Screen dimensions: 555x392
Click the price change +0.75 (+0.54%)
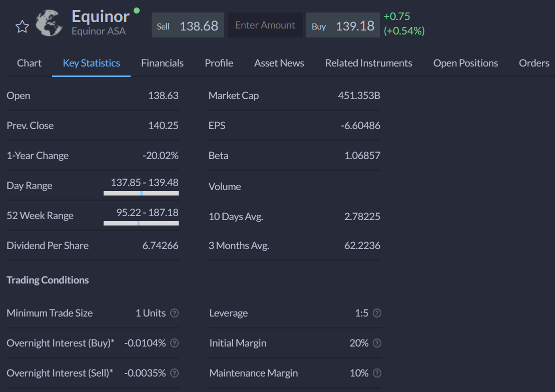click(x=404, y=23)
